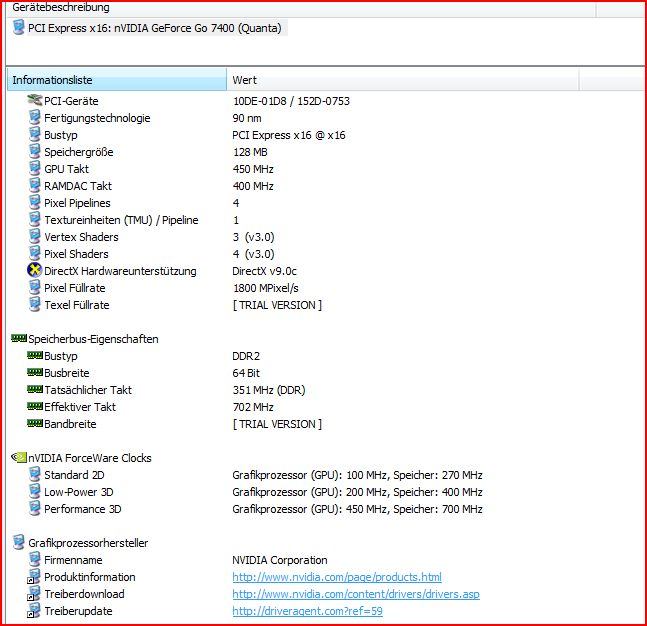Click the icon next to RAMDAC Takt
The image size is (647, 626).
35,185
